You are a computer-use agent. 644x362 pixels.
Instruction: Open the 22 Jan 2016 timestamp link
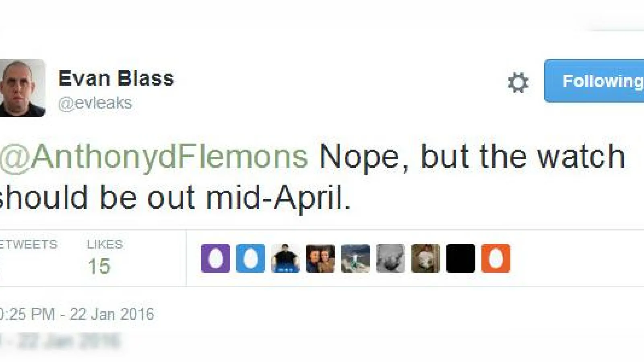(77, 314)
